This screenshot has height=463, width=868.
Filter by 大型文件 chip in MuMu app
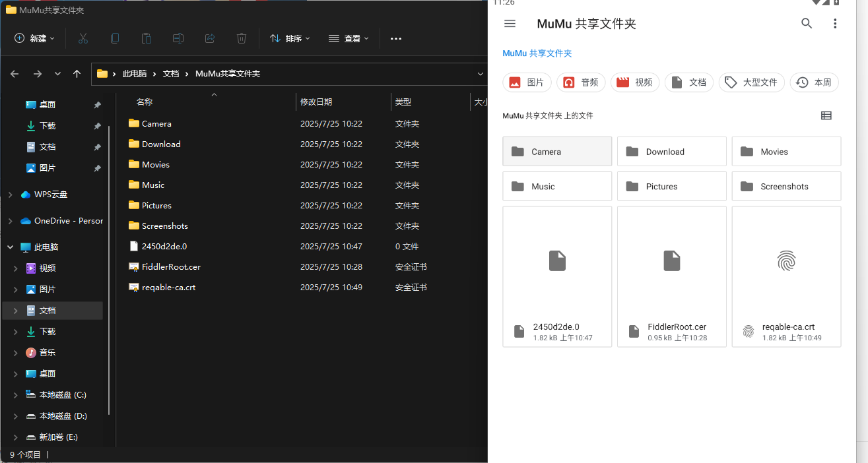coord(752,82)
